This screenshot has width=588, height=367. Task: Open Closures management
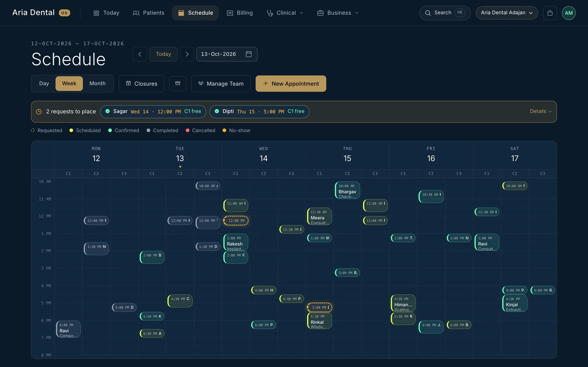(x=141, y=83)
